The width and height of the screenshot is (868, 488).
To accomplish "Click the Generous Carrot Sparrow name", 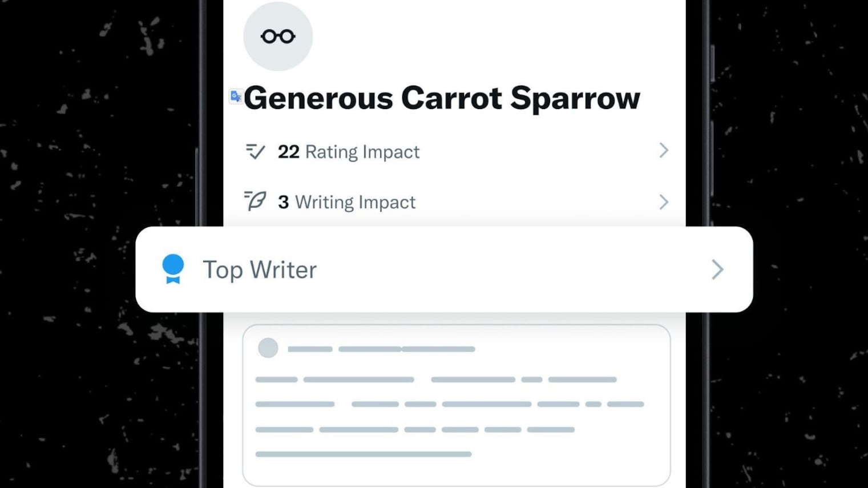I will [442, 98].
